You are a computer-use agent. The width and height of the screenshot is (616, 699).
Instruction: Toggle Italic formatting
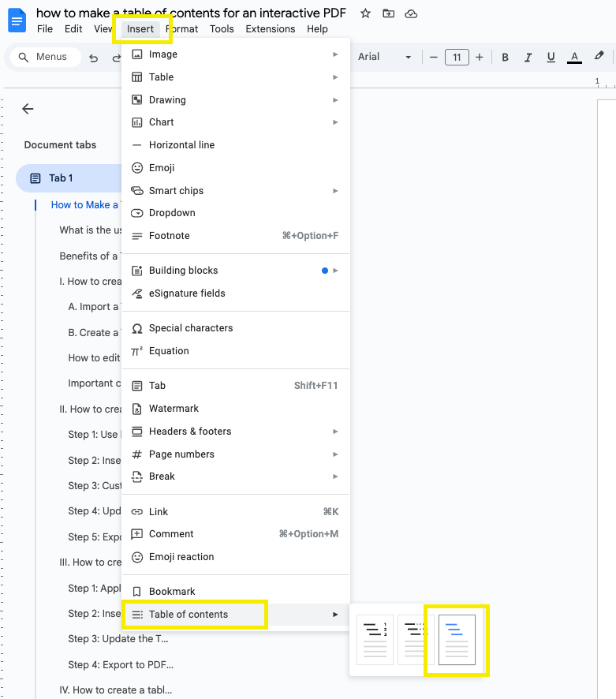pyautogui.click(x=528, y=57)
